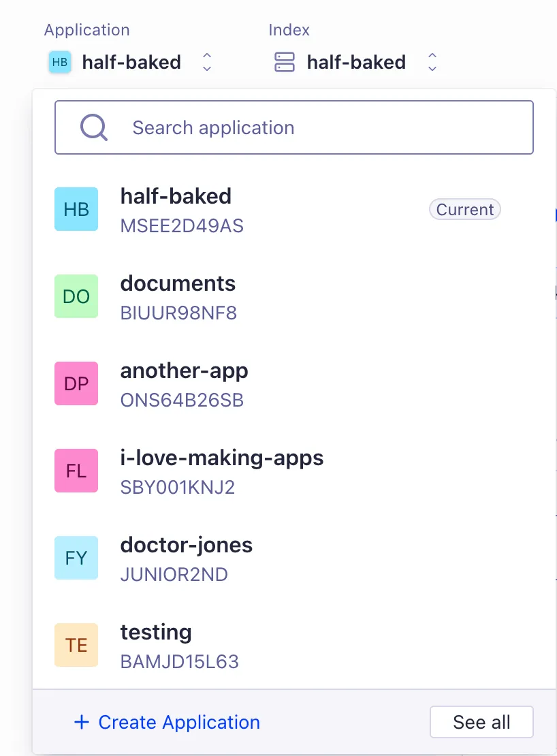This screenshot has height=756, width=557.
Task: Click the pink DP icon for another-app
Action: pyautogui.click(x=76, y=383)
